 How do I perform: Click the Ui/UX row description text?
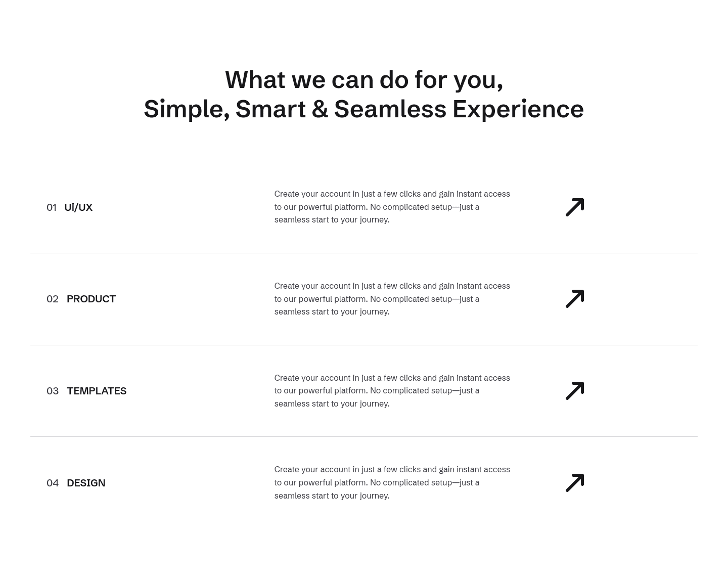(x=392, y=207)
